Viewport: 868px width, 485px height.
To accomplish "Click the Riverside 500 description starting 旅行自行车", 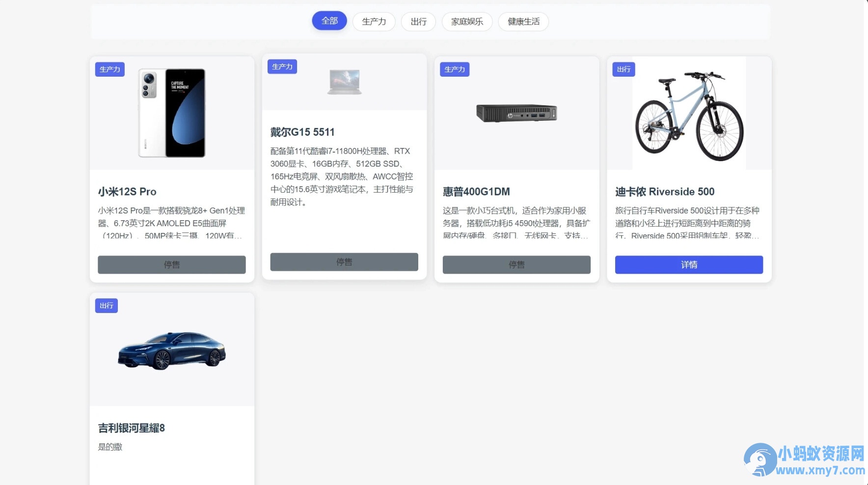I will (688, 223).
